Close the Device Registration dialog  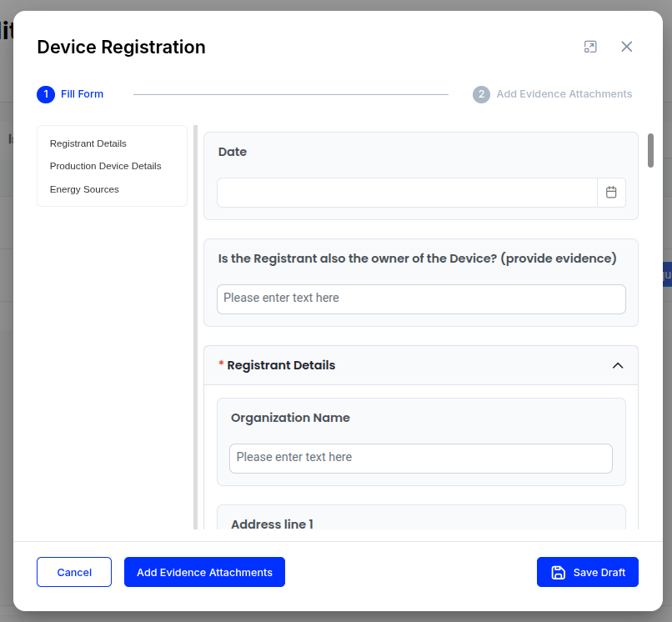(x=627, y=47)
